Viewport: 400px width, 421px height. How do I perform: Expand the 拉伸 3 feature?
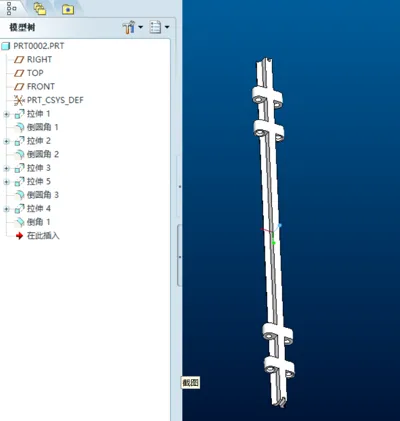click(6, 168)
